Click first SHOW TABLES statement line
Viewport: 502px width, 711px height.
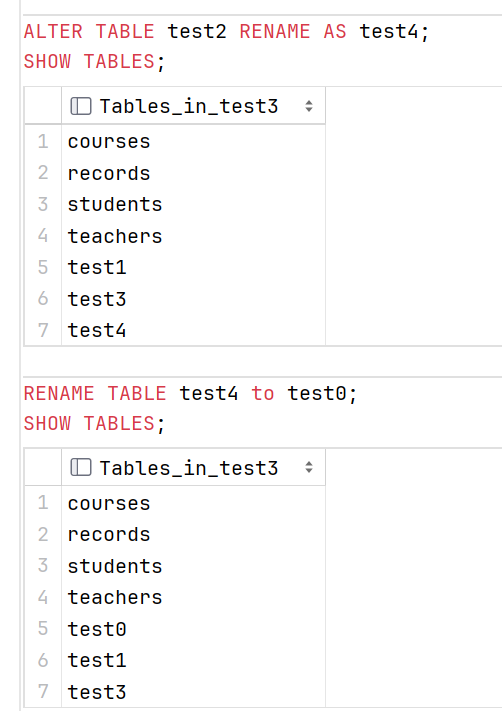point(94,62)
